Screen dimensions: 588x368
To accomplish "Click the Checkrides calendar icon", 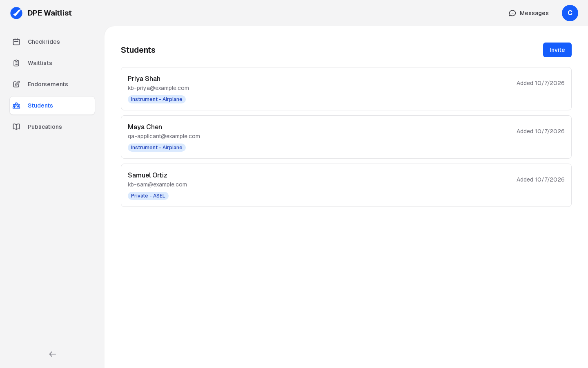I will click(x=16, y=42).
